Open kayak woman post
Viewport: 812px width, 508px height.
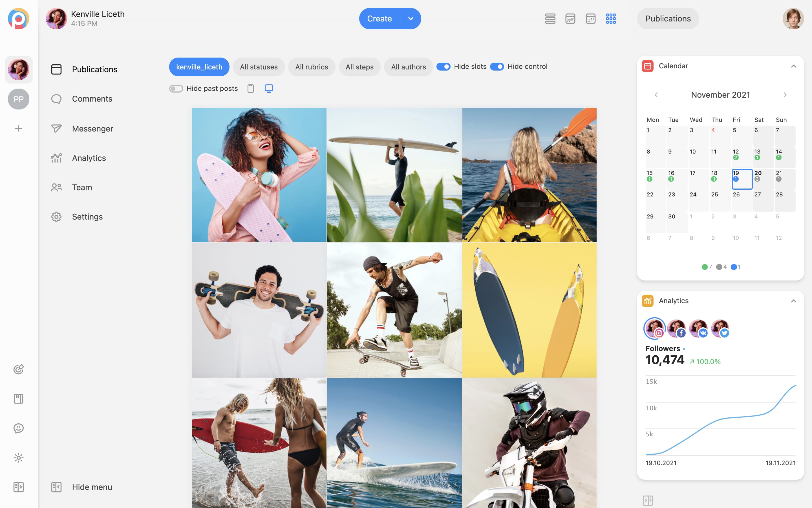(x=529, y=175)
